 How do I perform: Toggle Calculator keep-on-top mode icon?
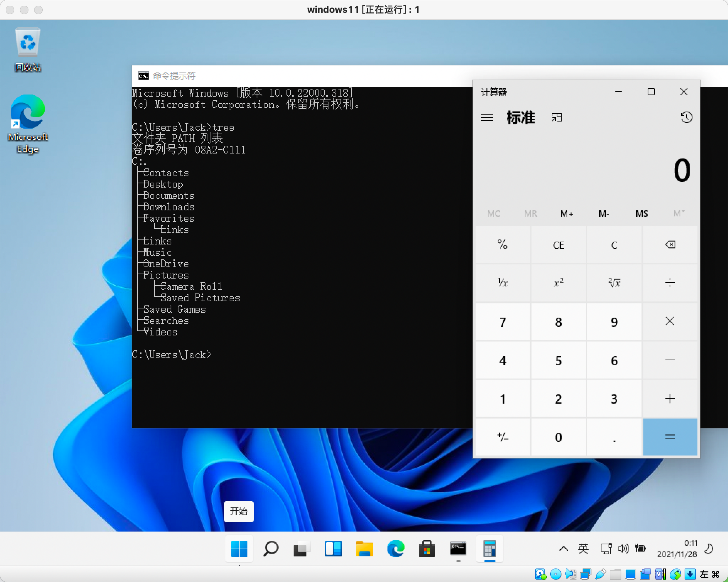click(x=557, y=117)
